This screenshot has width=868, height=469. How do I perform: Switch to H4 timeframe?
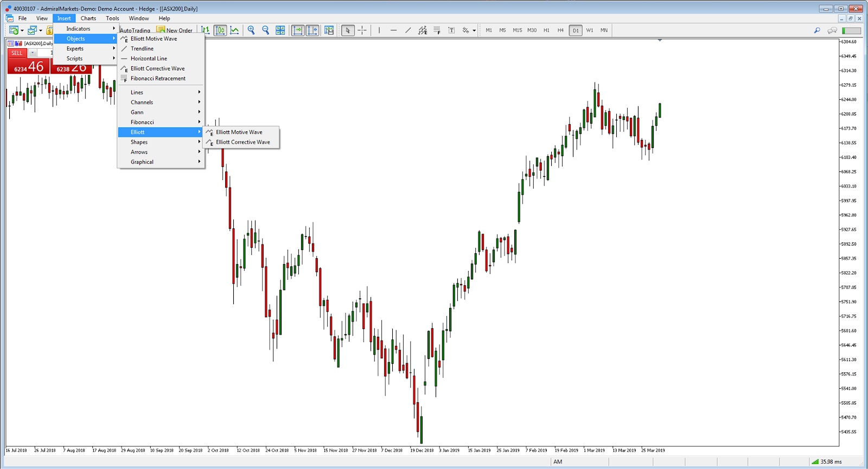coord(560,30)
